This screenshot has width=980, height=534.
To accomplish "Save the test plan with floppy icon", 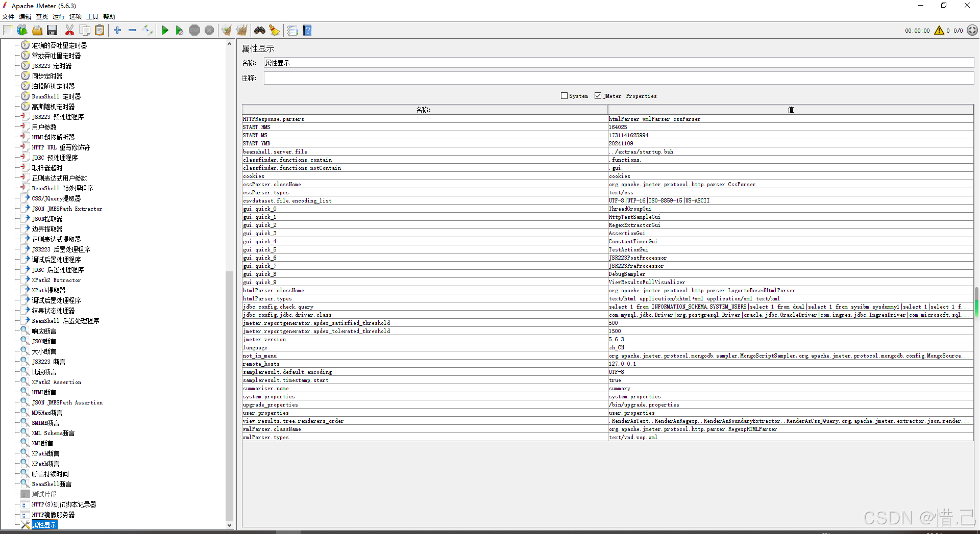I will (52, 30).
